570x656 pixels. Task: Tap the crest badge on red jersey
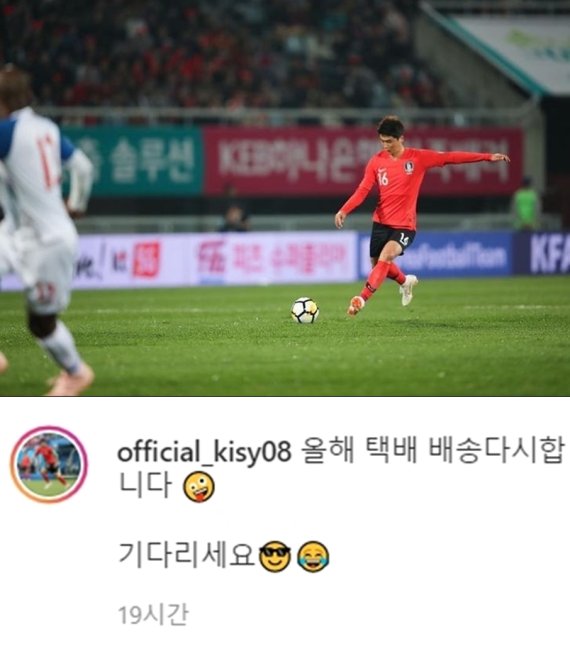409,167
